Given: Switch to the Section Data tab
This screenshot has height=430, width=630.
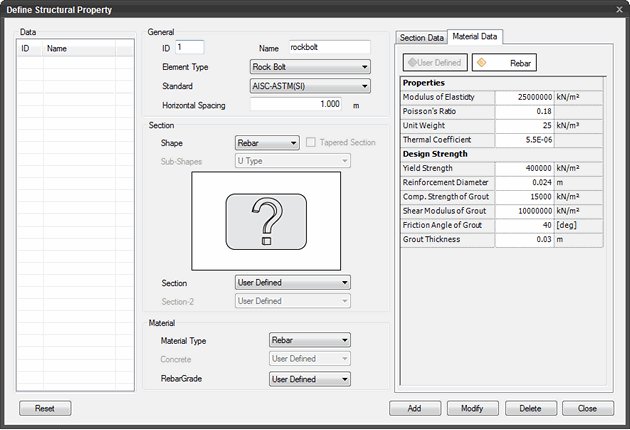Looking at the screenshot, I should [421, 37].
